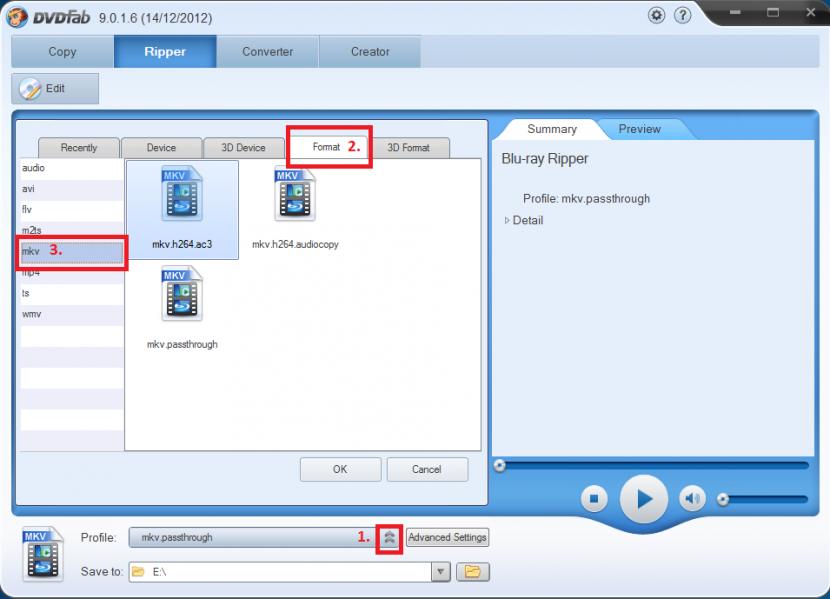The width and height of the screenshot is (830, 599).
Task: Open the 3D Device tab
Action: [x=243, y=148]
